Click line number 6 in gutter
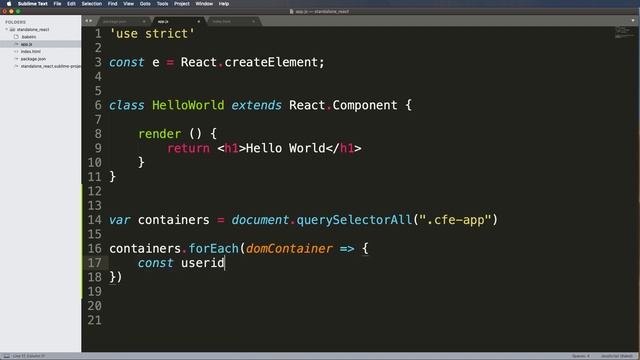Screen dimensions: 640x360 tap(98, 105)
